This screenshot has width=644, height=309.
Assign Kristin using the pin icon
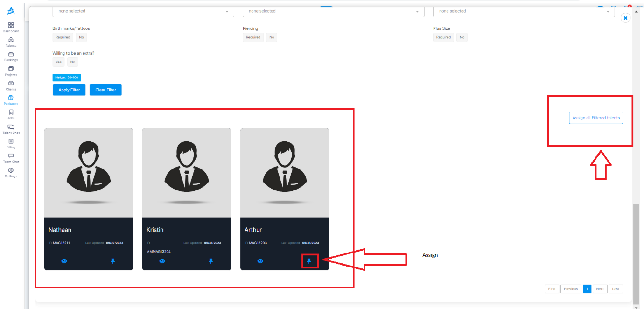pos(210,261)
